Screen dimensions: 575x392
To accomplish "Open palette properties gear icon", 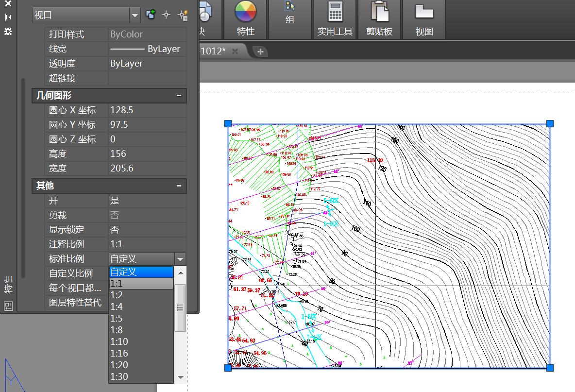I will [x=8, y=32].
